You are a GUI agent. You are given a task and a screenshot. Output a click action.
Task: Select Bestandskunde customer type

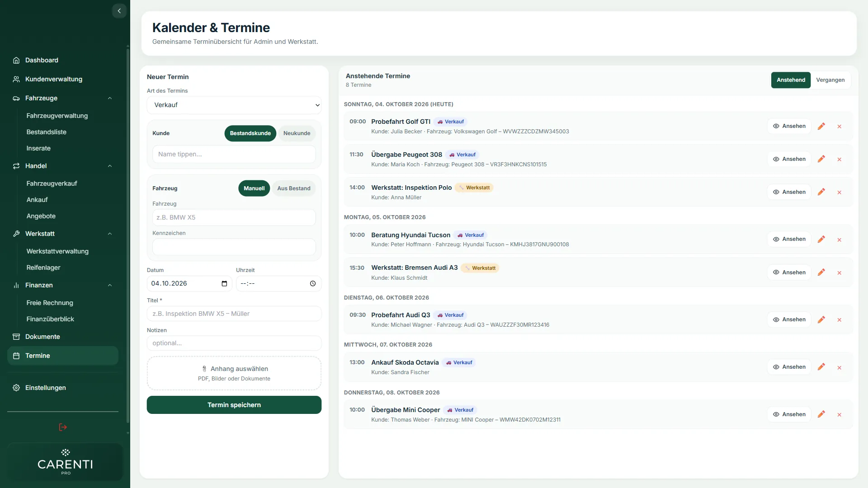(250, 133)
